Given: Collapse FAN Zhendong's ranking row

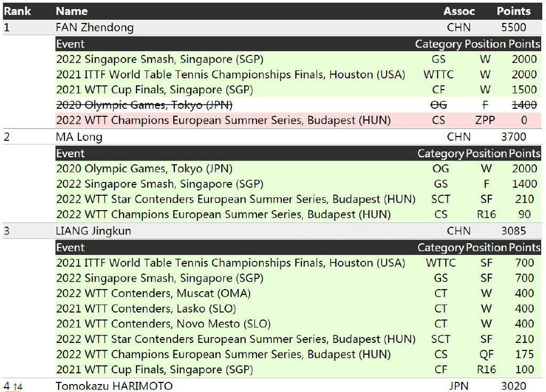Looking at the screenshot, I should pos(272,27).
